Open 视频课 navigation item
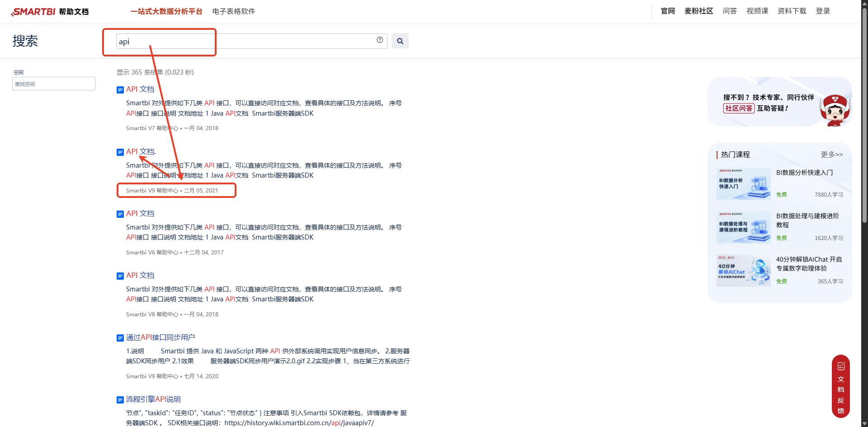Viewport: 868px width, 427px height. (x=757, y=11)
